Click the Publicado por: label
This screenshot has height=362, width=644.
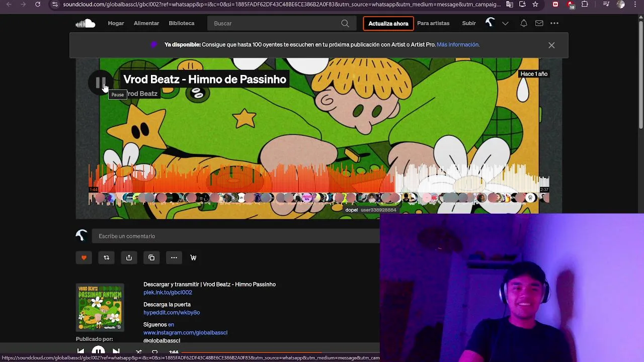tap(94, 339)
